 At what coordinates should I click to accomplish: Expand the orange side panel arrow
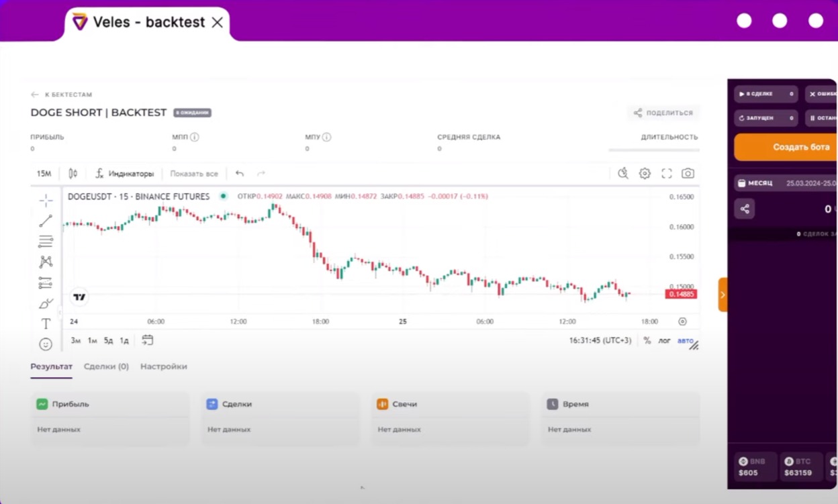pos(723,295)
